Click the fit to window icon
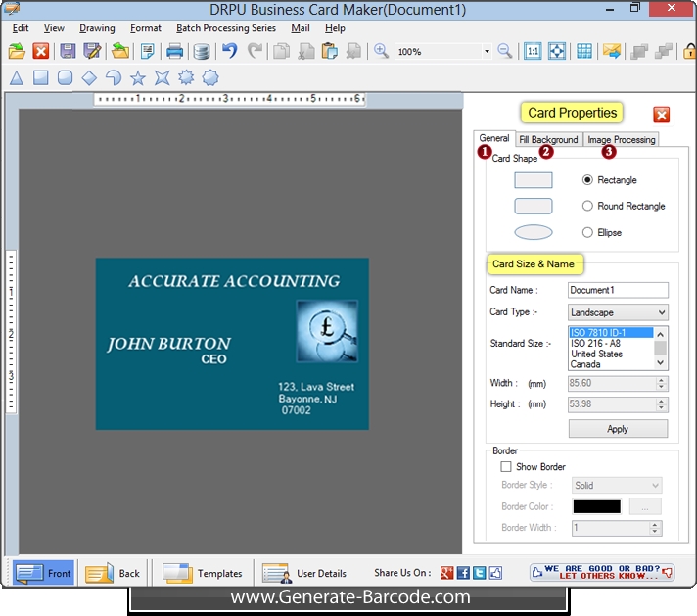This screenshot has width=697, height=616. click(x=557, y=51)
